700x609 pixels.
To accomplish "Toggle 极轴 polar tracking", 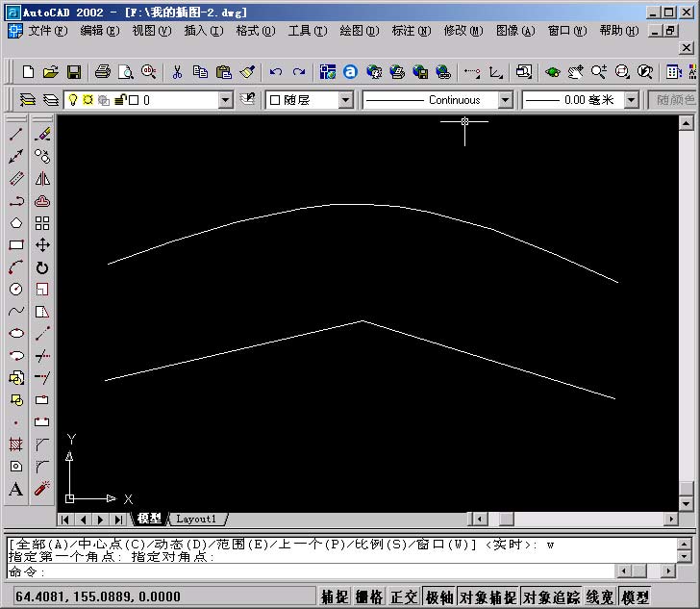I will point(438,596).
